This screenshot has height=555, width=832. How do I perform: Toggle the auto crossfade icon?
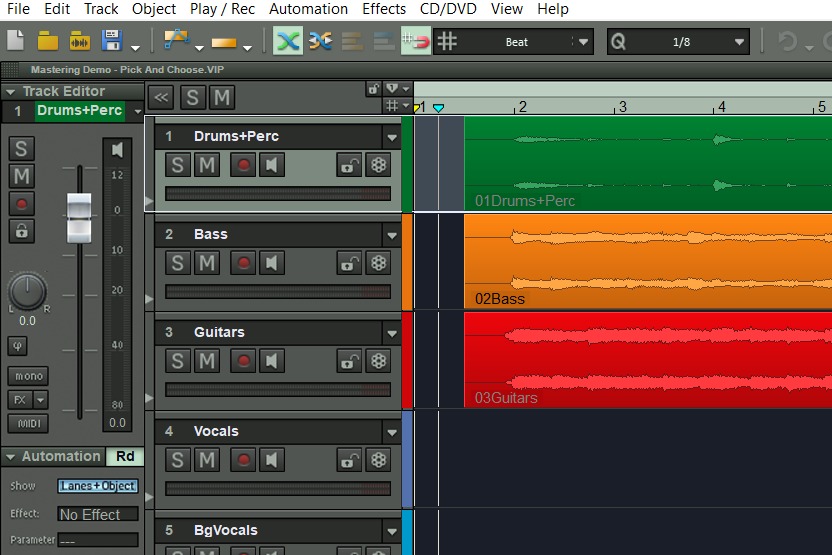click(288, 41)
